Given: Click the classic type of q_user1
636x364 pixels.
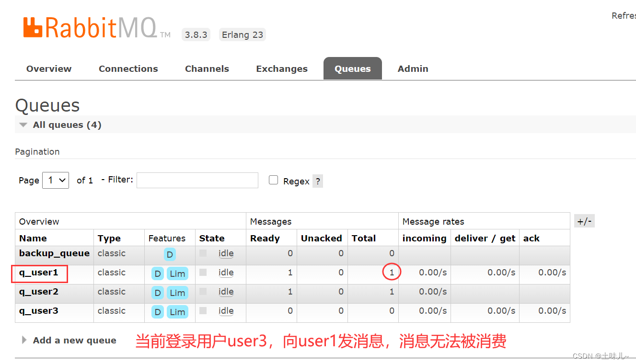Looking at the screenshot, I should (x=112, y=273).
